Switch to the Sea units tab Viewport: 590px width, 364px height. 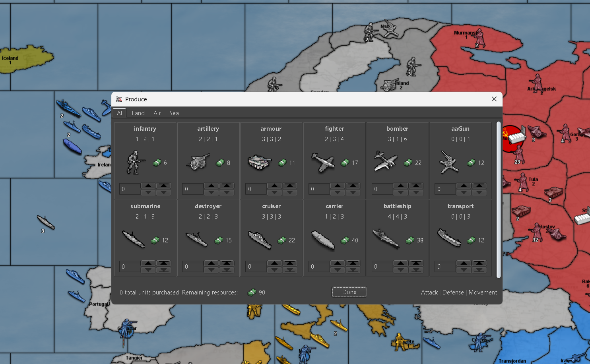point(174,113)
